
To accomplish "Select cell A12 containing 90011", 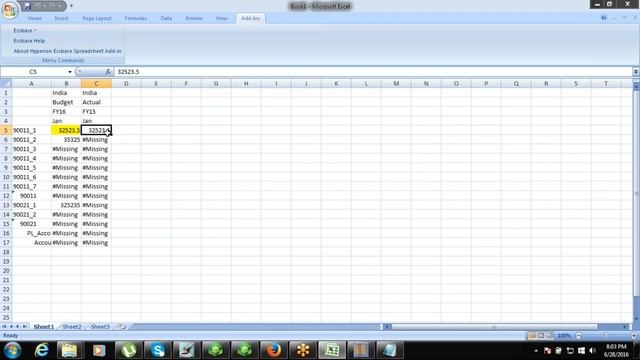I will pyautogui.click(x=31, y=196).
